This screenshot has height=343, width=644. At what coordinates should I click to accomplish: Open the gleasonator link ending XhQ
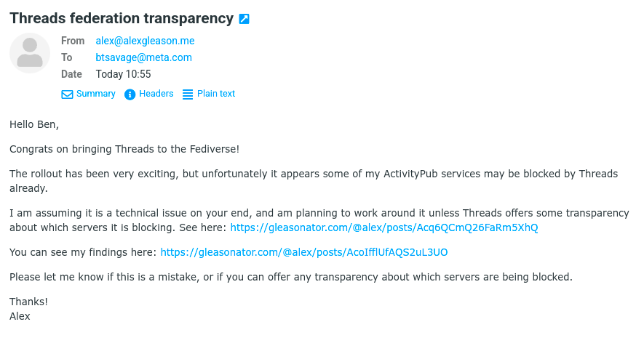(x=384, y=227)
